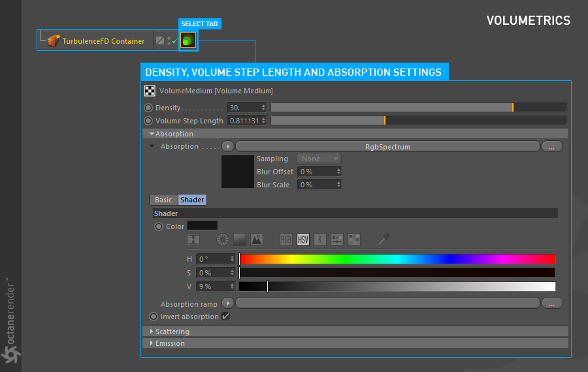Click the Blur Offset stepper arrows

tap(338, 172)
